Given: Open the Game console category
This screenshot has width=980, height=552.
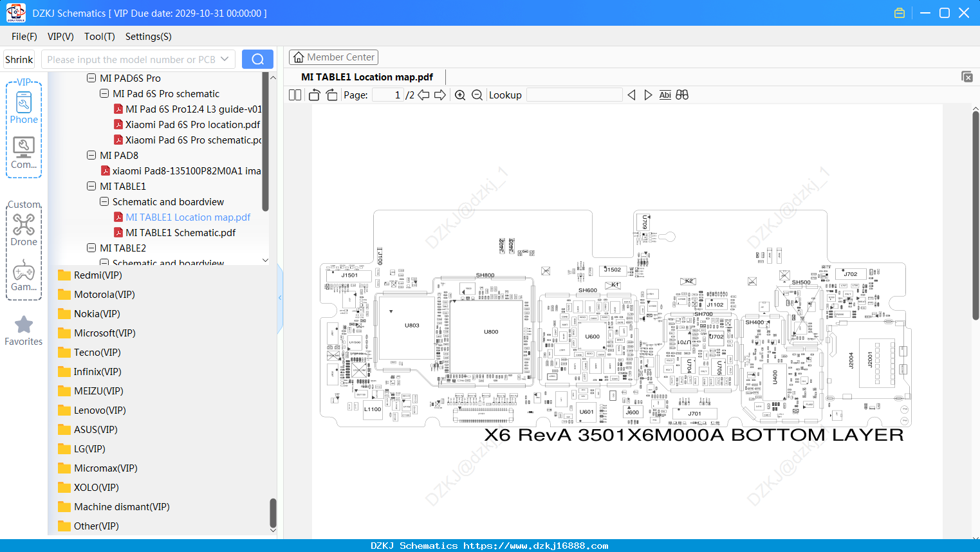Looking at the screenshot, I should (24, 275).
